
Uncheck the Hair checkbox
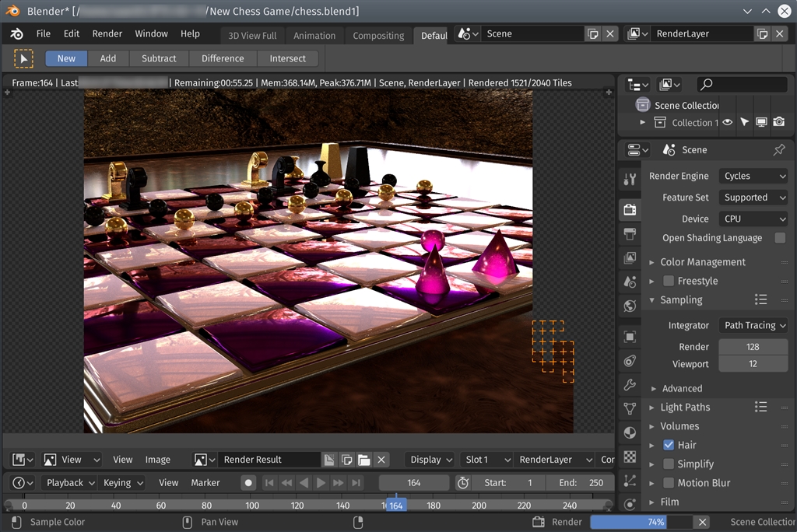[x=668, y=445]
